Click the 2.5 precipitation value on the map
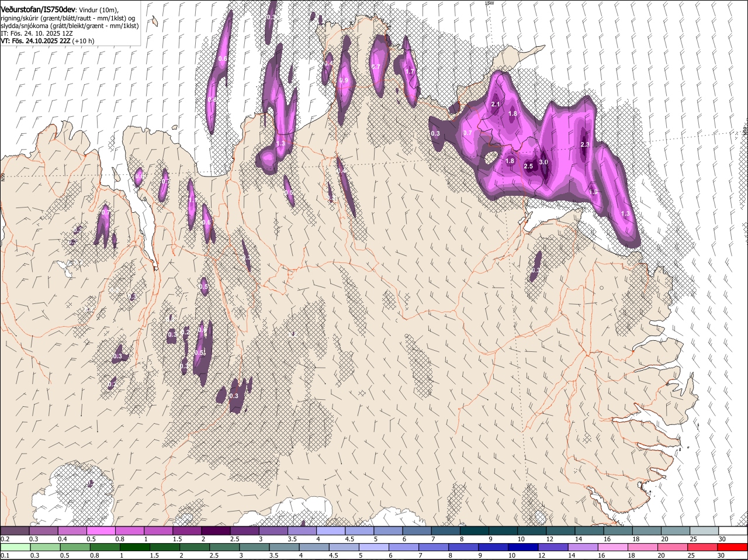 [528, 167]
